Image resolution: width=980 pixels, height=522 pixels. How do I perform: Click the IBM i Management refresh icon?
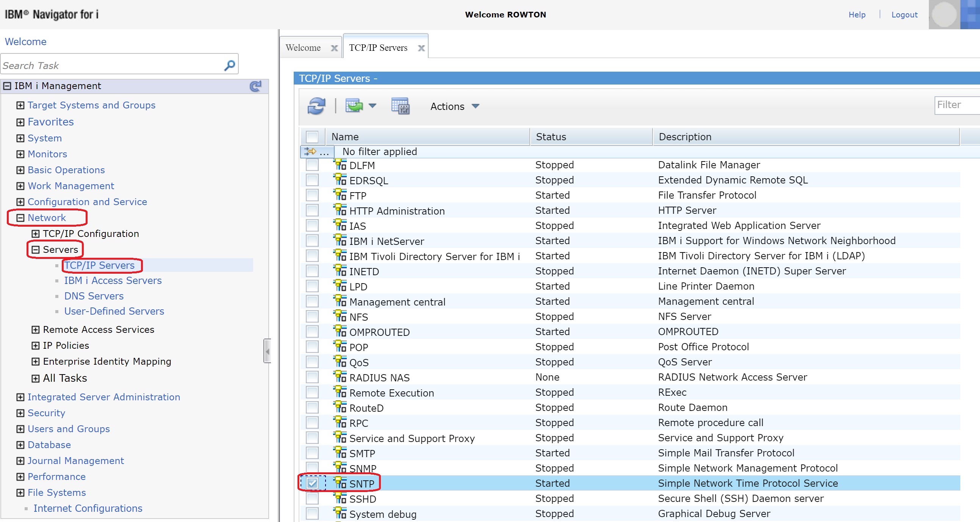point(255,86)
